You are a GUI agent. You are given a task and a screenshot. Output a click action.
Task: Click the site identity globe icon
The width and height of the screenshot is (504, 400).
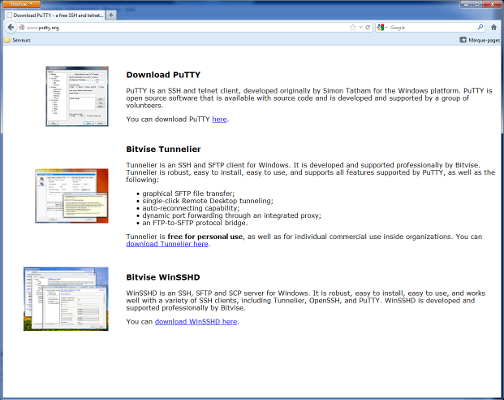(22, 28)
